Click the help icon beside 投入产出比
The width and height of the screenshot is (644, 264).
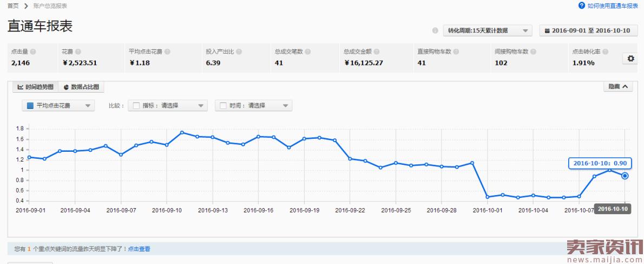(x=239, y=52)
